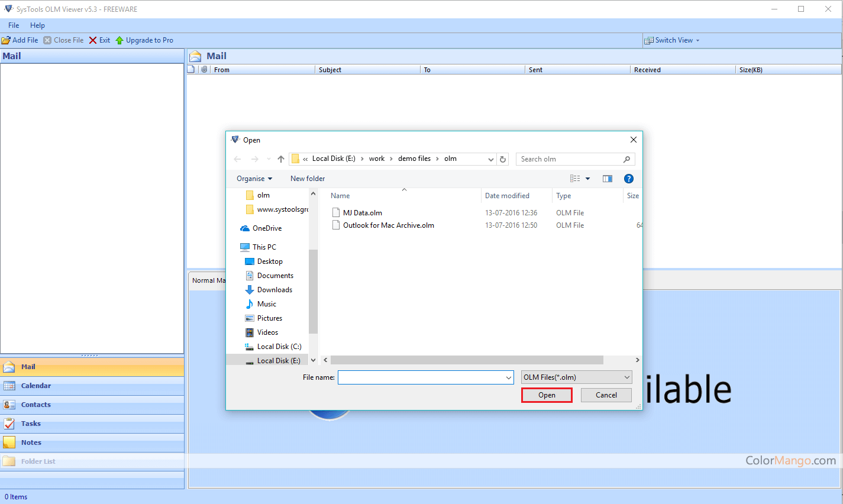Viewport: 843px width, 504px height.
Task: Select Tasks in the left navigation
Action: (92, 424)
